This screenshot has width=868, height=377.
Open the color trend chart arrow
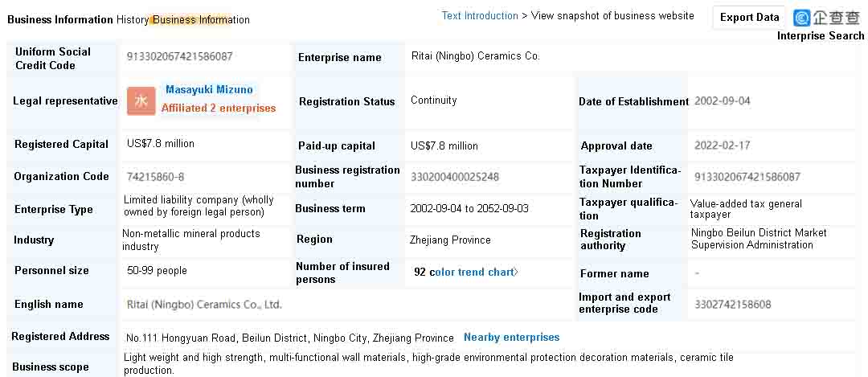click(x=516, y=272)
